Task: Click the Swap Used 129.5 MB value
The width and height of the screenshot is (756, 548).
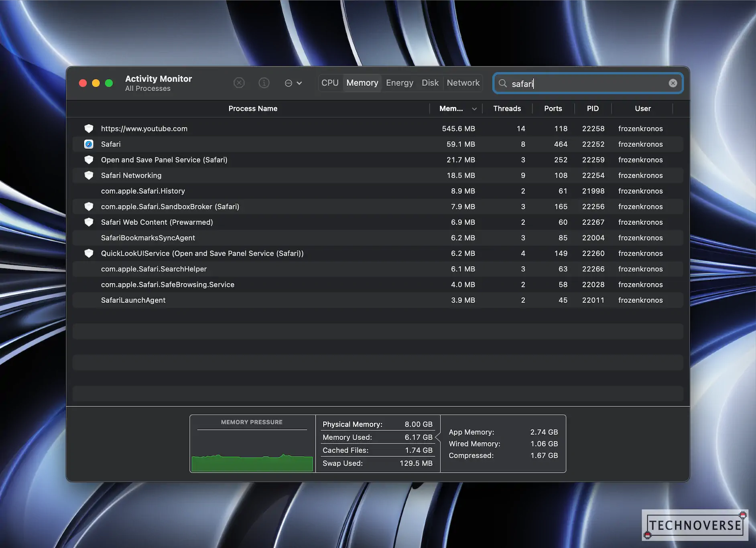Action: [416, 463]
